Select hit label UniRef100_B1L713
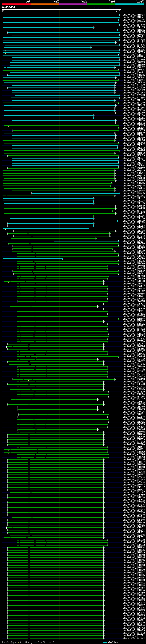The width and height of the screenshot is (146, 644). [134, 276]
